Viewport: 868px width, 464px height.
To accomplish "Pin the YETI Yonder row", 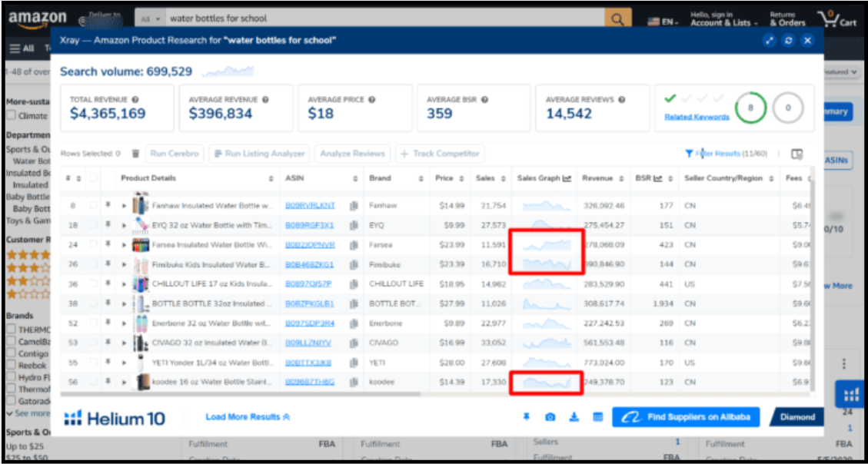I will coord(109,362).
